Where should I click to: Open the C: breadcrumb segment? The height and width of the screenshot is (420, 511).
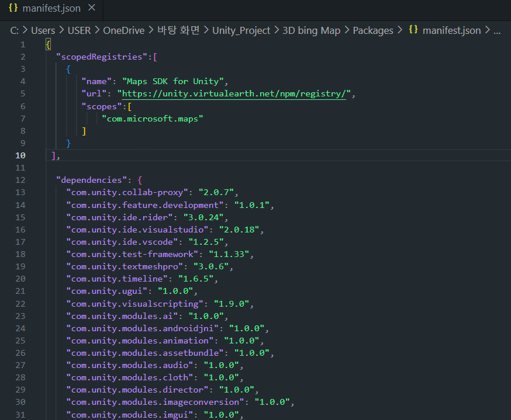14,30
